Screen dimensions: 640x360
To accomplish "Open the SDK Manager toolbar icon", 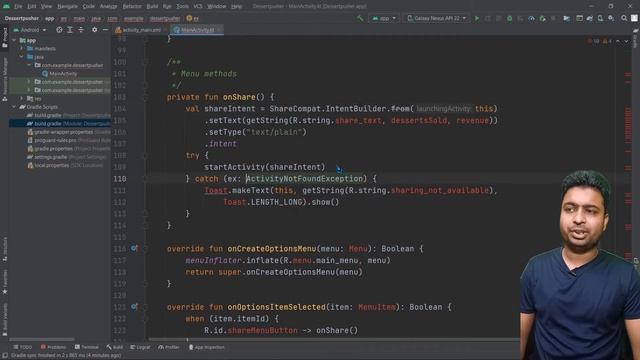I will click(611, 18).
